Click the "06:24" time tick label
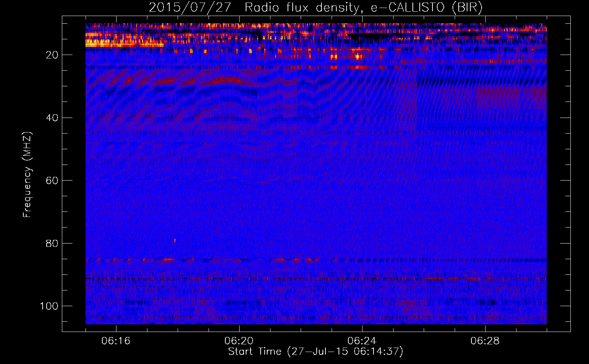 [362, 341]
